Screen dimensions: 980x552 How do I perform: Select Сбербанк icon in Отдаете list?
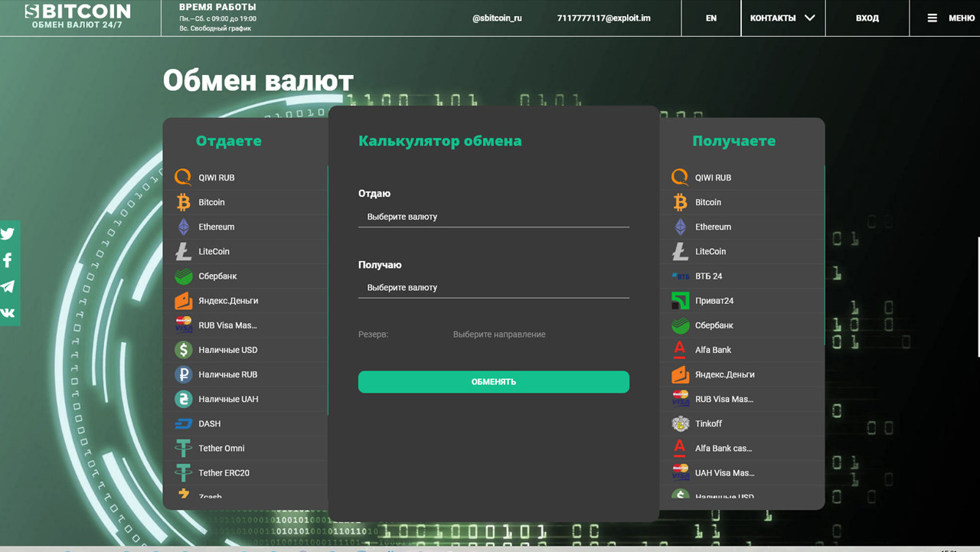tap(183, 276)
